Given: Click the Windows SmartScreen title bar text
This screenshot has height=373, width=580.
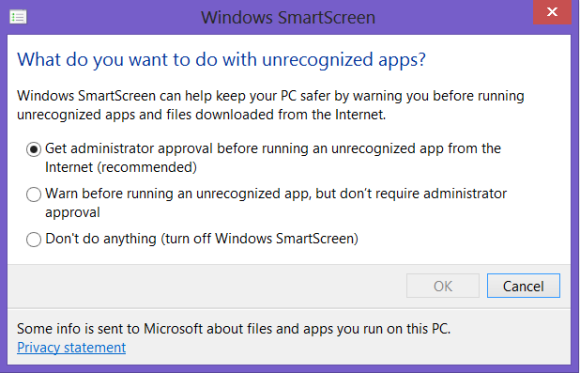Looking at the screenshot, I should coord(288,17).
